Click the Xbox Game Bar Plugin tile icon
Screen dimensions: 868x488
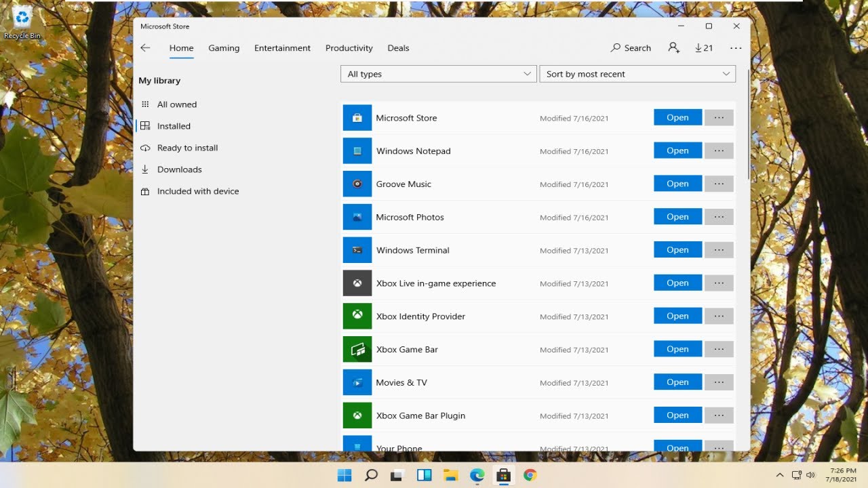357,415
